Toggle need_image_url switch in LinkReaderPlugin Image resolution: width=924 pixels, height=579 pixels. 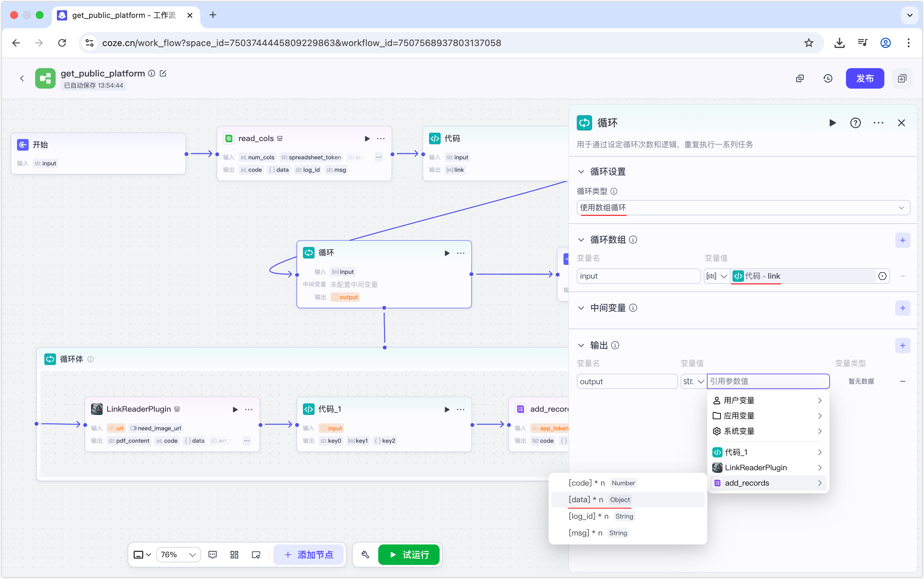pyautogui.click(x=134, y=428)
